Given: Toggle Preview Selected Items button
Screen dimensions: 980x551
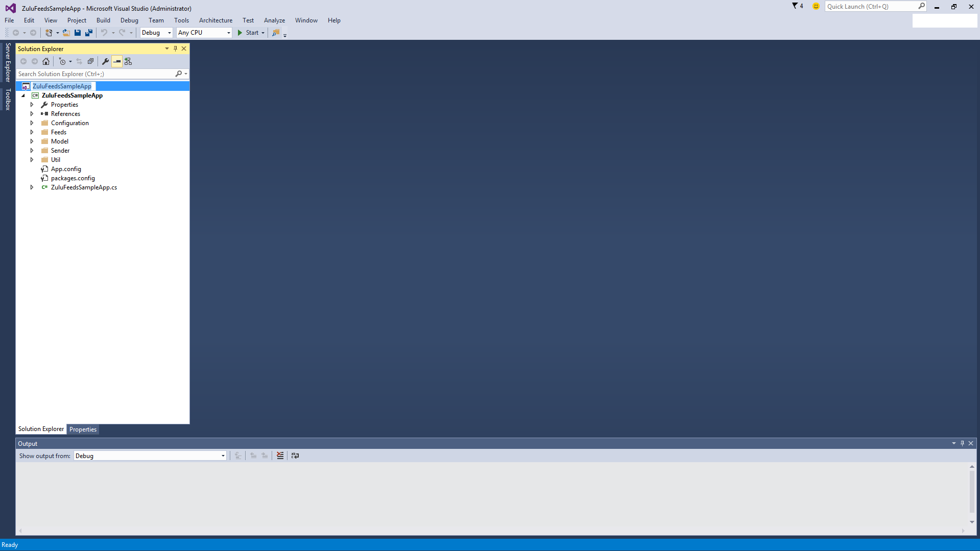Looking at the screenshot, I should point(117,61).
